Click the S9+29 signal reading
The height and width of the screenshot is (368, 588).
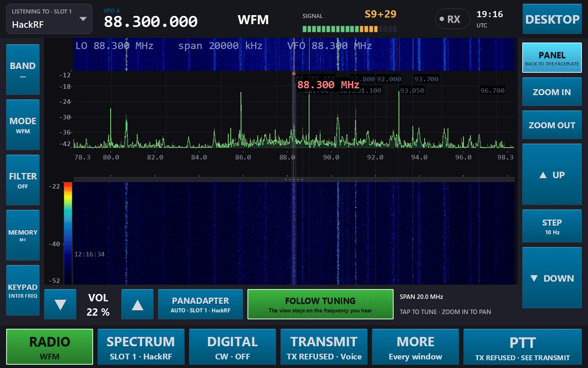(381, 14)
